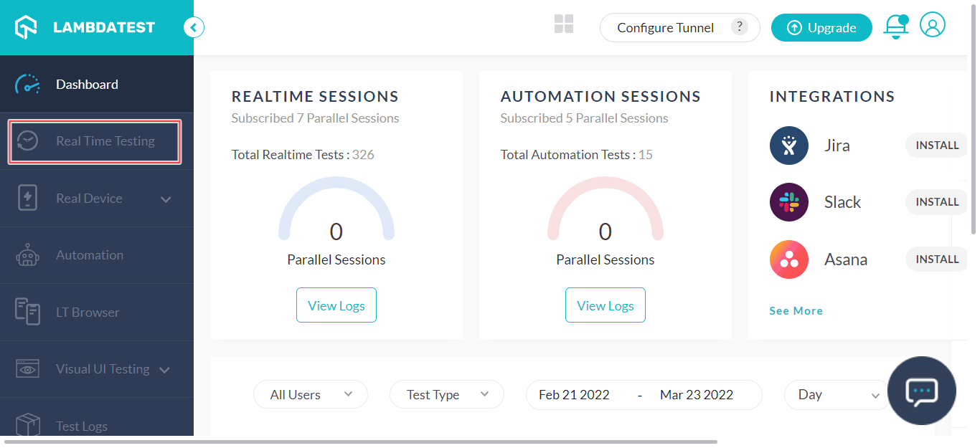Open the notifications bell
Viewport: 980px width, 448px height.
coord(896,27)
